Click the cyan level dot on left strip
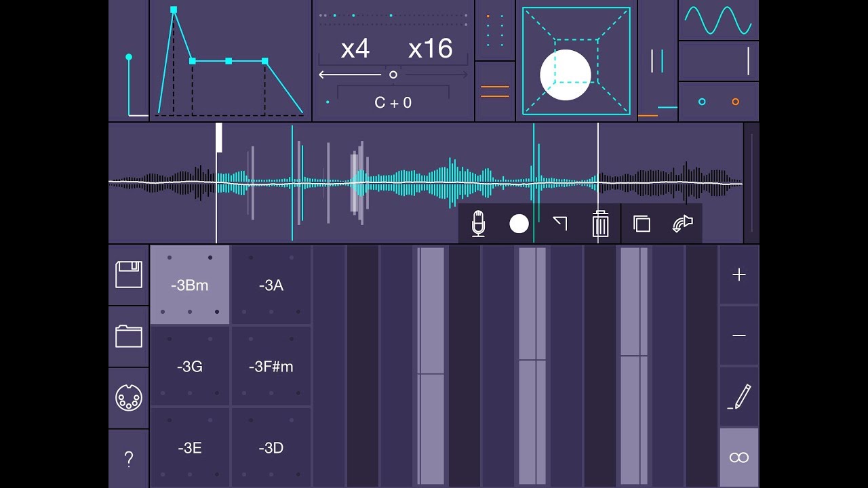 pyautogui.click(x=129, y=57)
